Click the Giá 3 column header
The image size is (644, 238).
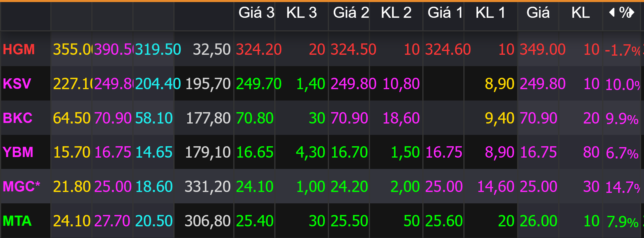point(256,13)
